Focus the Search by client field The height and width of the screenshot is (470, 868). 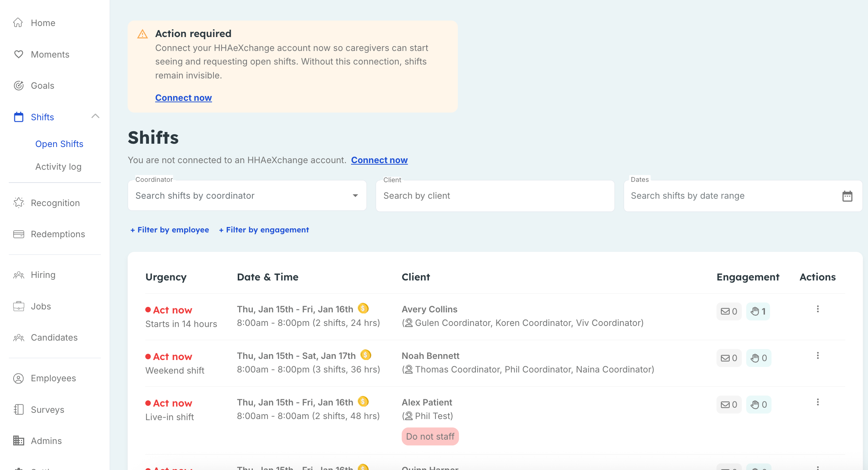click(x=495, y=196)
